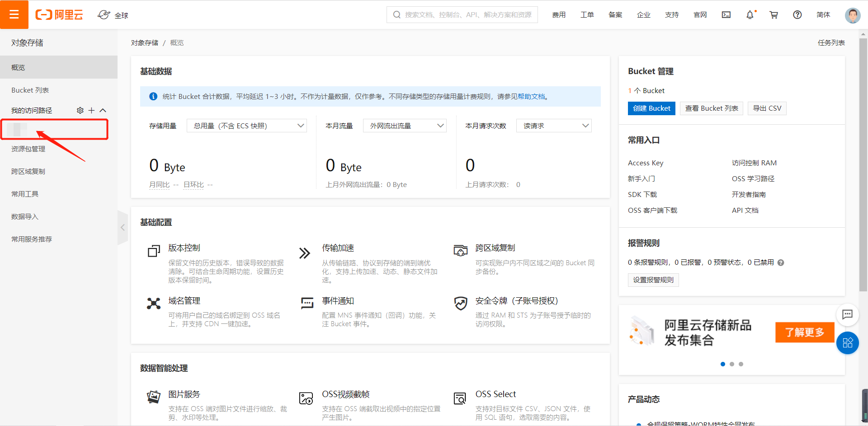The width and height of the screenshot is (868, 426).
Task: Select the third banner carousel dot
Action: click(741, 364)
